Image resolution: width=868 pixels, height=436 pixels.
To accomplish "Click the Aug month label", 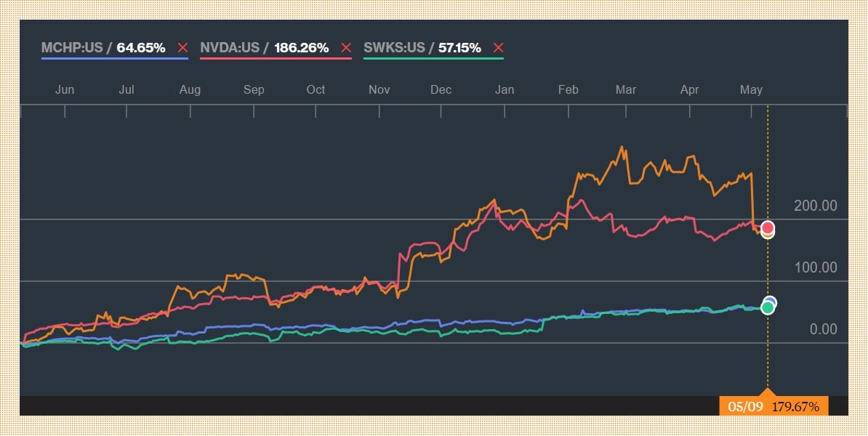I will tap(190, 89).
